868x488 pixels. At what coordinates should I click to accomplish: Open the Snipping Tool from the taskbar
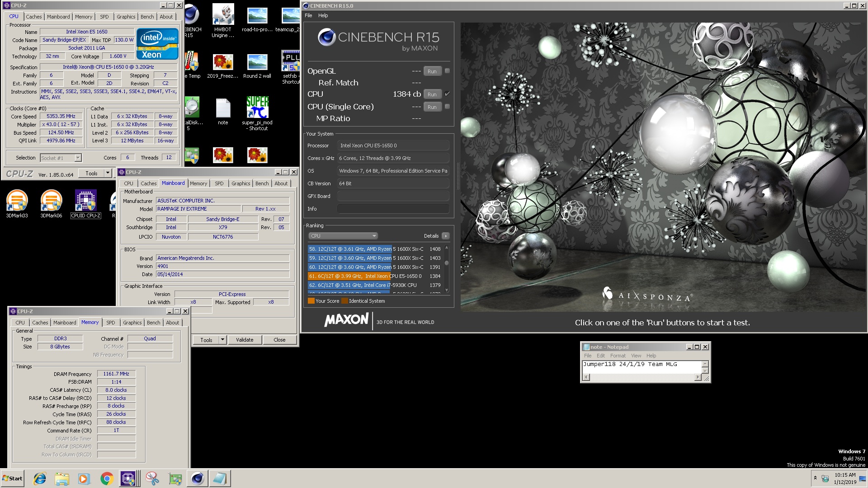152,479
